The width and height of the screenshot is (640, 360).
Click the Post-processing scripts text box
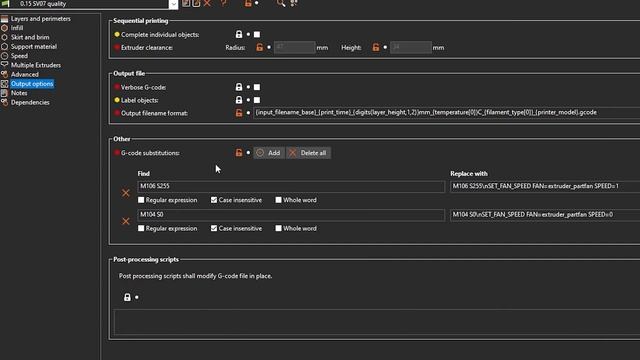377,322
